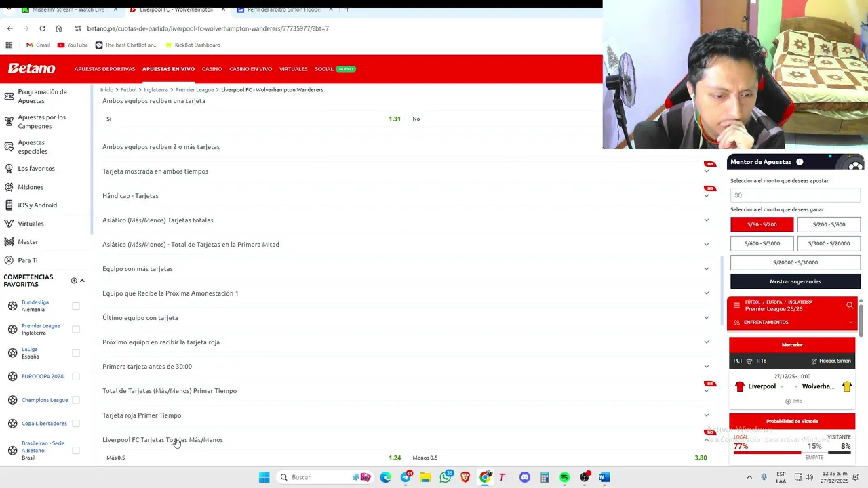Click the Virtuales sidebar icon
The width and height of the screenshot is (868, 488).
9,223
